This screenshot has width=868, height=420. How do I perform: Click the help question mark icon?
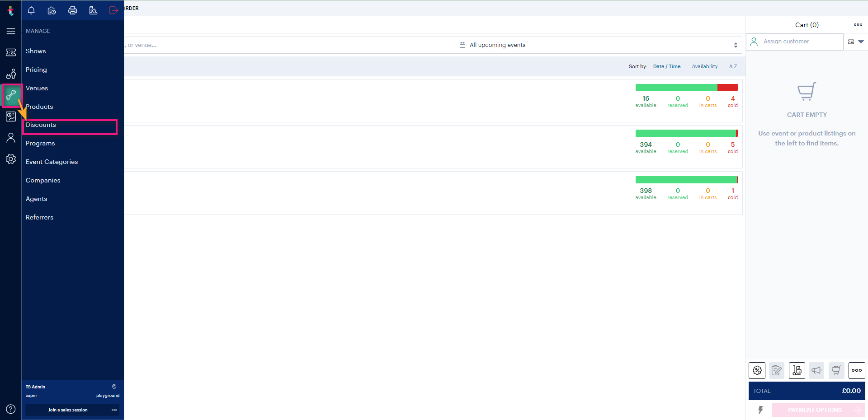11,409
